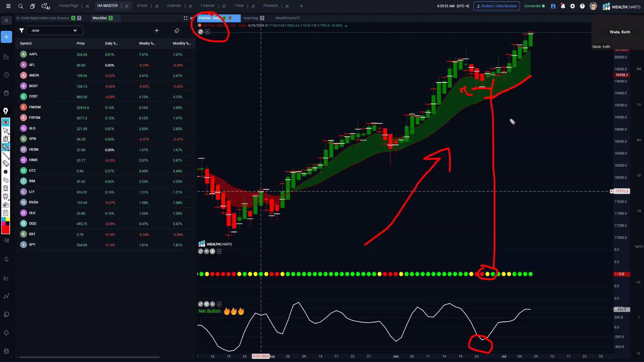Viewport: 644px width, 362px height.
Task: Open the pen drawing tools palette
Action: tap(6, 111)
